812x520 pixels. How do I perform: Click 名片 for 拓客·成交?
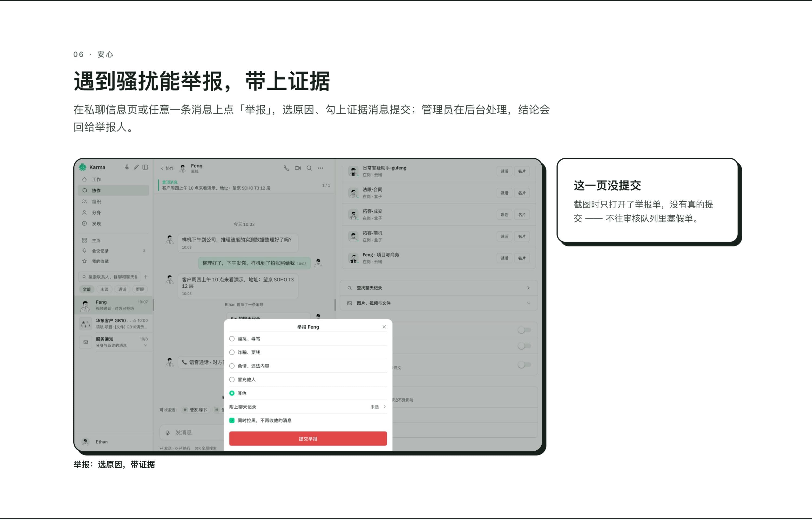tap(522, 215)
